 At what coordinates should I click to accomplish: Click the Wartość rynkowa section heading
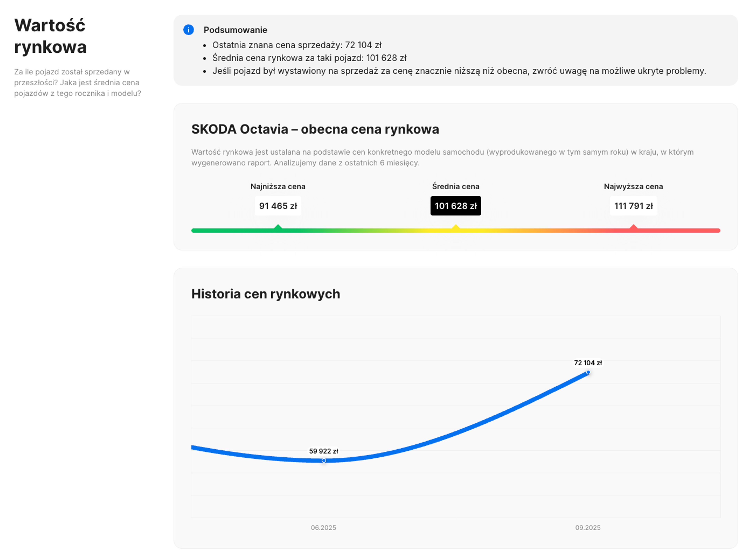point(50,36)
